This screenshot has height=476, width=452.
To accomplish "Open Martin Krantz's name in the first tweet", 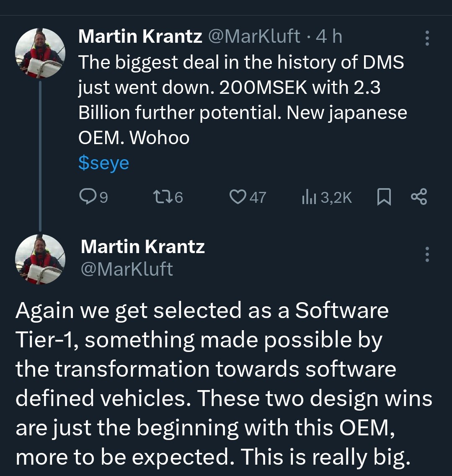I will (x=140, y=36).
